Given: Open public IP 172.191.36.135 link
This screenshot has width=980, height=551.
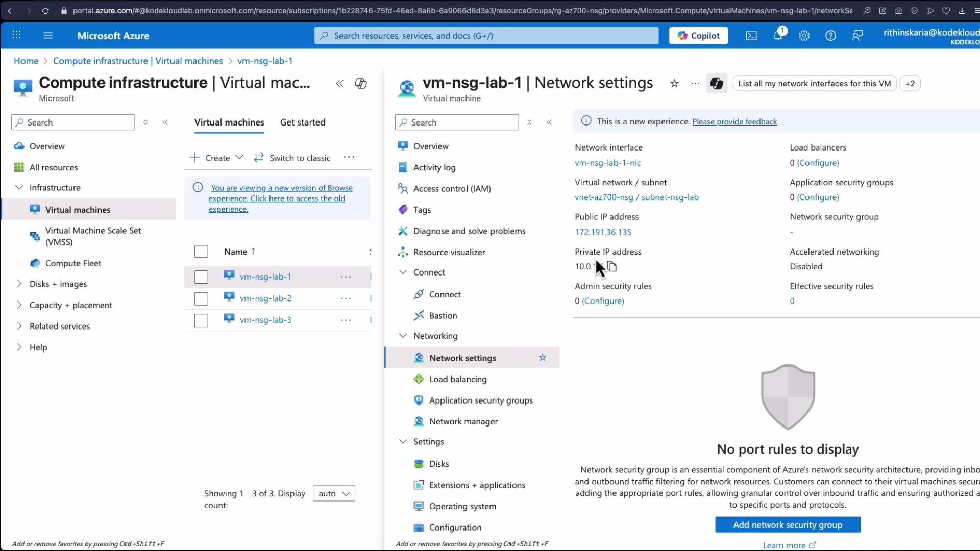Looking at the screenshot, I should (x=603, y=232).
